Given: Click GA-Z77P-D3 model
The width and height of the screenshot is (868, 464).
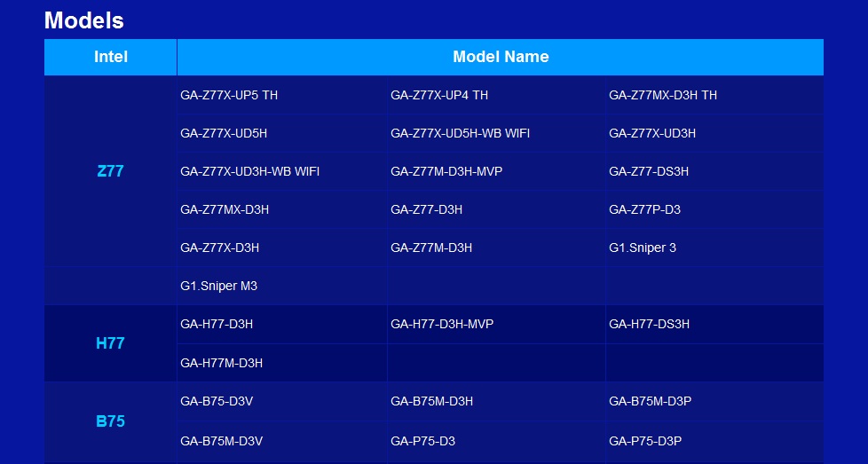Looking at the screenshot, I should click(x=645, y=209).
